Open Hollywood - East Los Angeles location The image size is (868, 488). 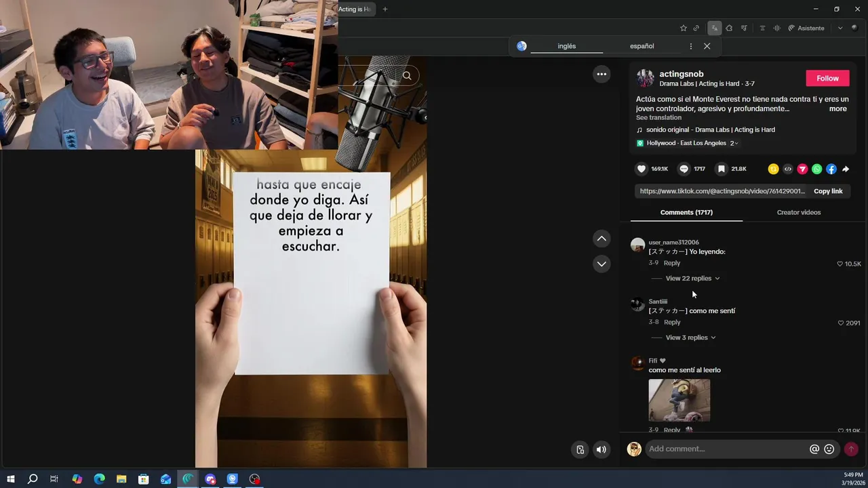(686, 143)
